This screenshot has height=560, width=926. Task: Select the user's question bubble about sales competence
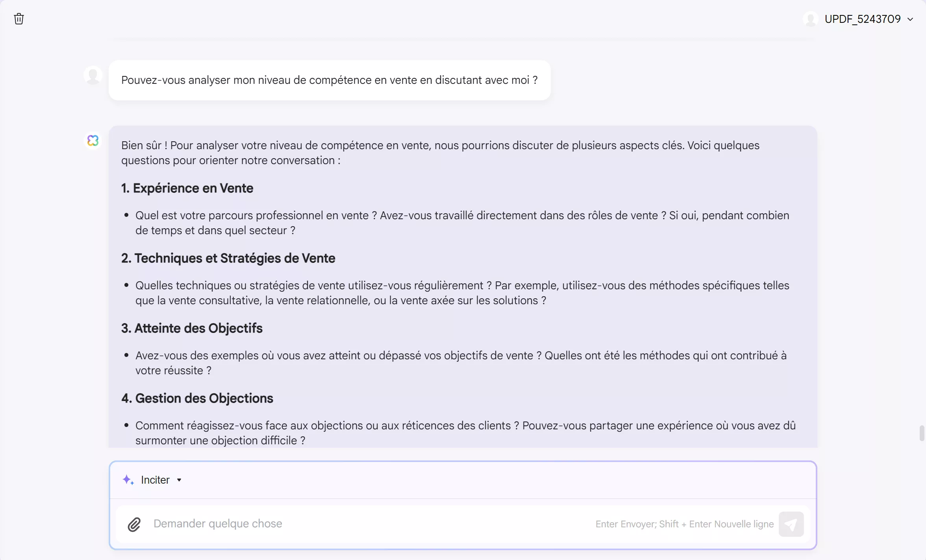point(329,80)
